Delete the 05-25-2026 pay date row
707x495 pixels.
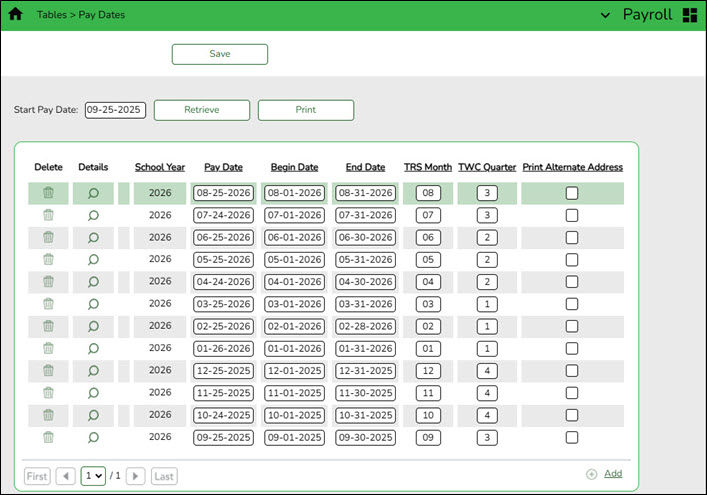[48, 259]
